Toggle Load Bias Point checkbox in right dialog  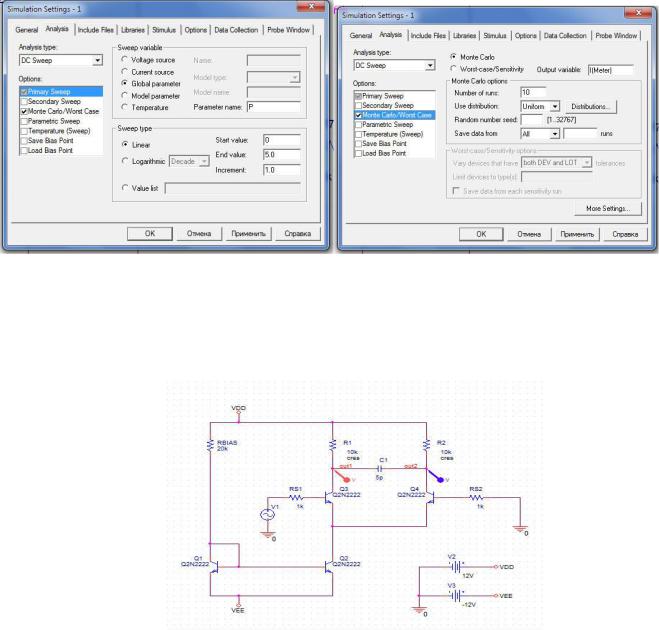pos(358,153)
